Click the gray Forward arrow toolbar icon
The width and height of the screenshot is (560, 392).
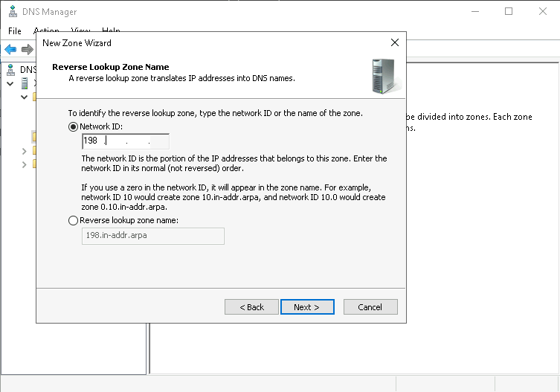27,49
